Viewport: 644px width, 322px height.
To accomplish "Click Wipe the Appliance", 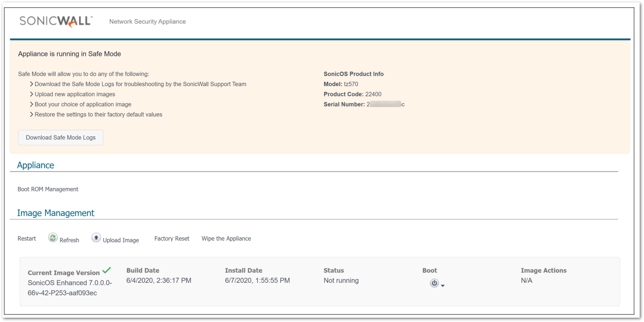I will [x=226, y=238].
